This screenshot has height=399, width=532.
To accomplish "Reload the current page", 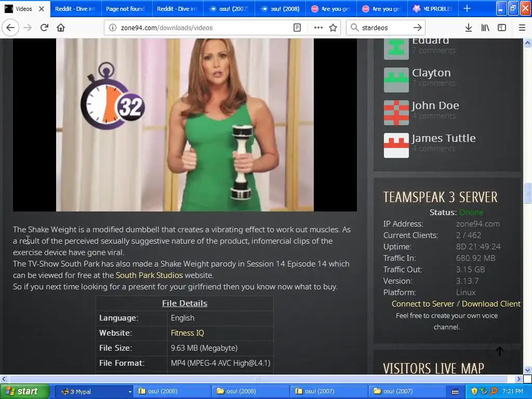I will click(44, 28).
